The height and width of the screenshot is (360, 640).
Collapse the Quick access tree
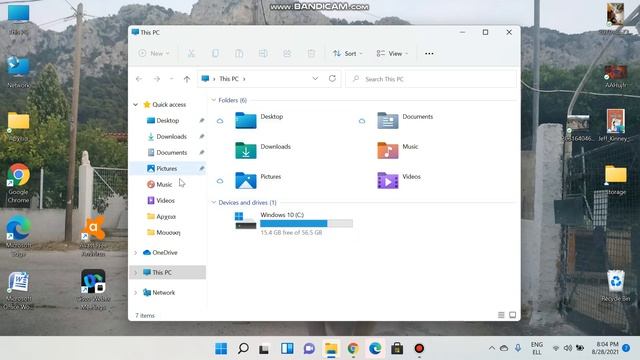(136, 105)
